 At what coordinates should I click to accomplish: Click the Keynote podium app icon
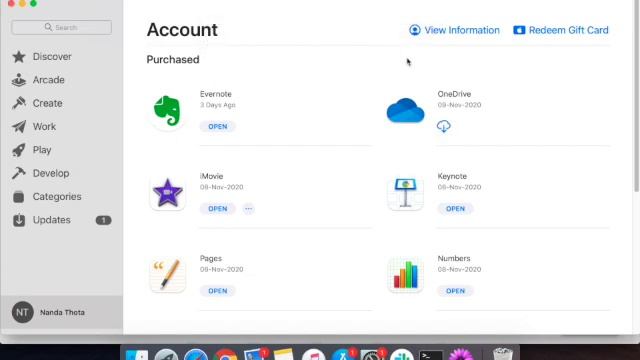click(x=405, y=193)
